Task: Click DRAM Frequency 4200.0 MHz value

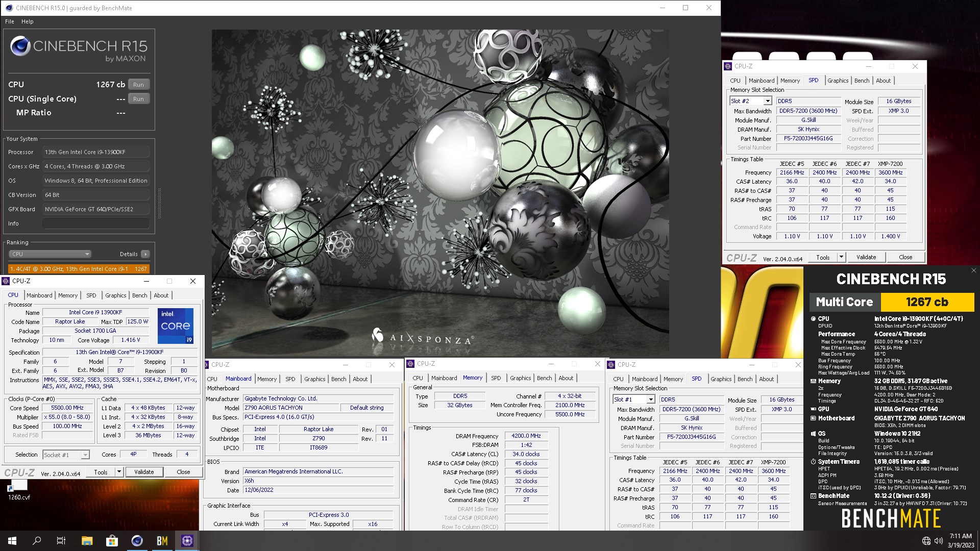Action: [x=526, y=436]
